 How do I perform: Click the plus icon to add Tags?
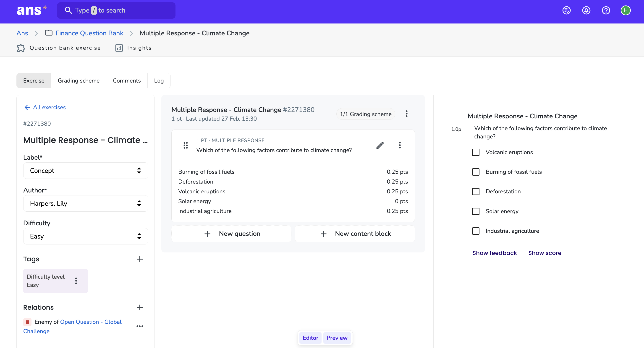click(x=140, y=259)
